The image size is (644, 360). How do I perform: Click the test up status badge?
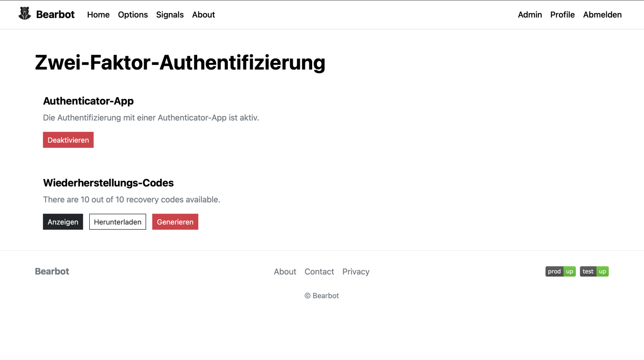coord(594,271)
